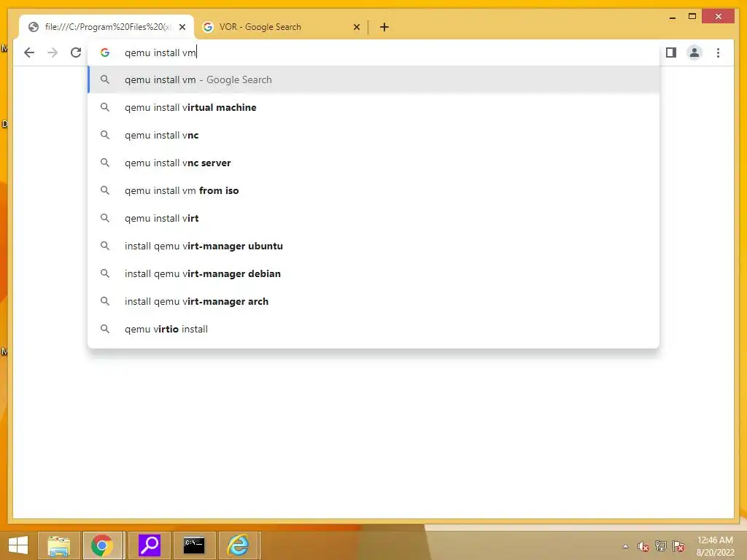Toggle the Chrome side panel icon
Image resolution: width=747 pixels, height=560 pixels.
[671, 52]
